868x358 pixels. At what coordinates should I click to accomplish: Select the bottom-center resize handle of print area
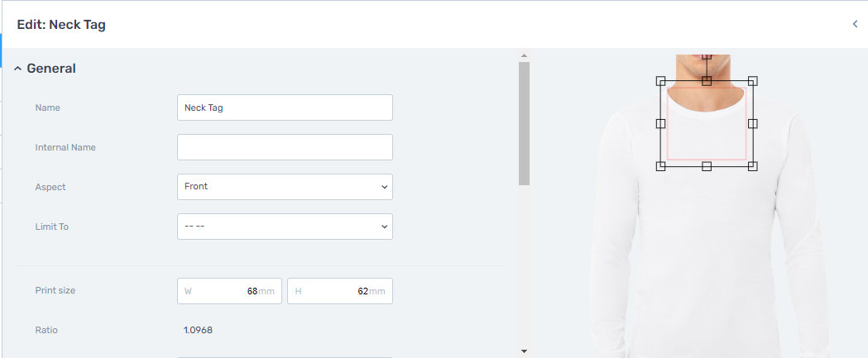pyautogui.click(x=707, y=166)
